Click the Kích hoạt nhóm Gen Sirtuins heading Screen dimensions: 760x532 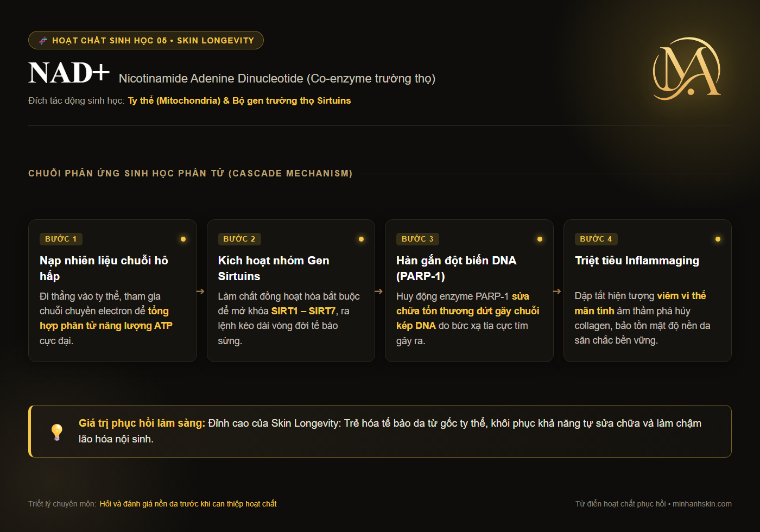pyautogui.click(x=274, y=268)
